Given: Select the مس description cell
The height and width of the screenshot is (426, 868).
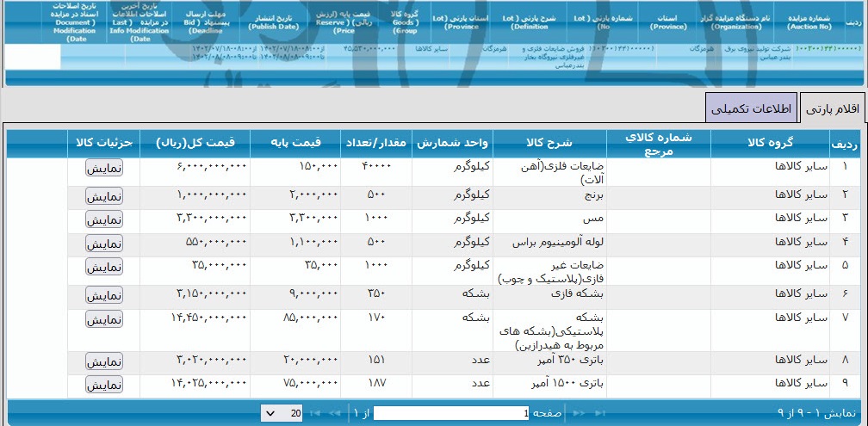Looking at the screenshot, I should (x=549, y=219).
